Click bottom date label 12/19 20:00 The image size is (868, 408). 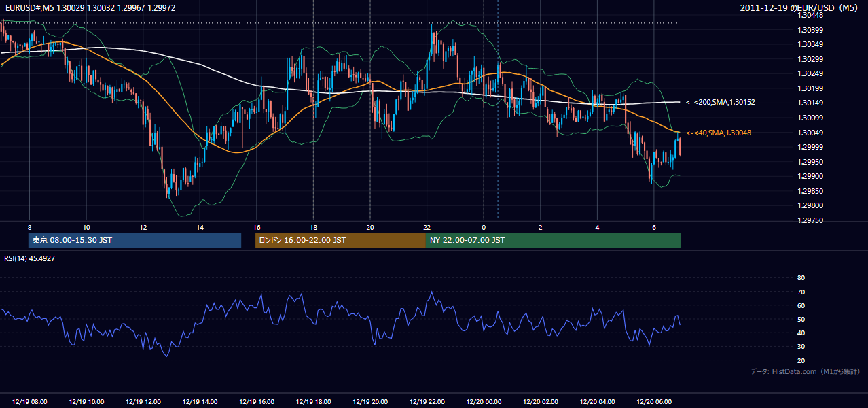370,402
